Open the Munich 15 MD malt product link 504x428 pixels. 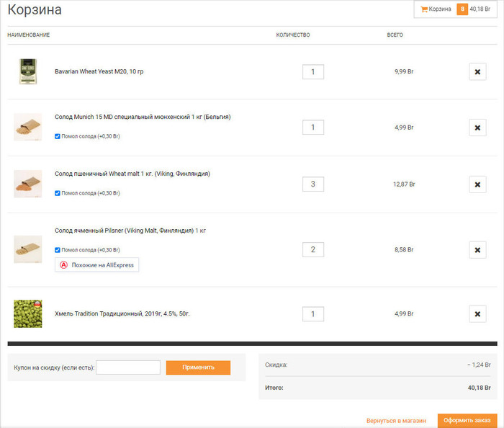click(143, 117)
